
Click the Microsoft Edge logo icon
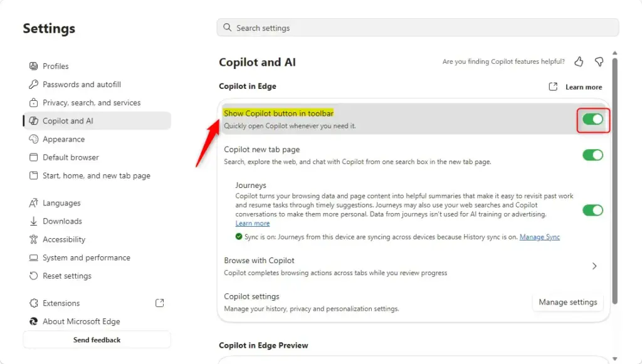click(x=34, y=321)
